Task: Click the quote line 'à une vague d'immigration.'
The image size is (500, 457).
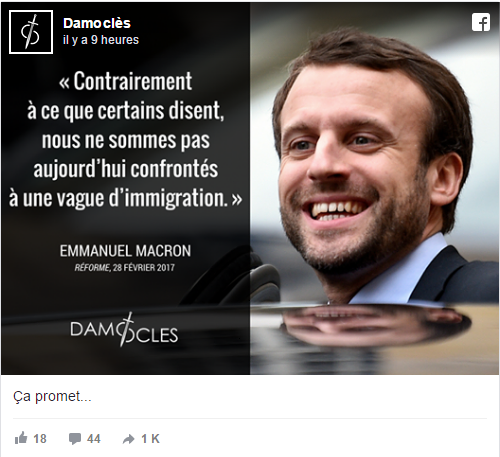Action: point(125,199)
